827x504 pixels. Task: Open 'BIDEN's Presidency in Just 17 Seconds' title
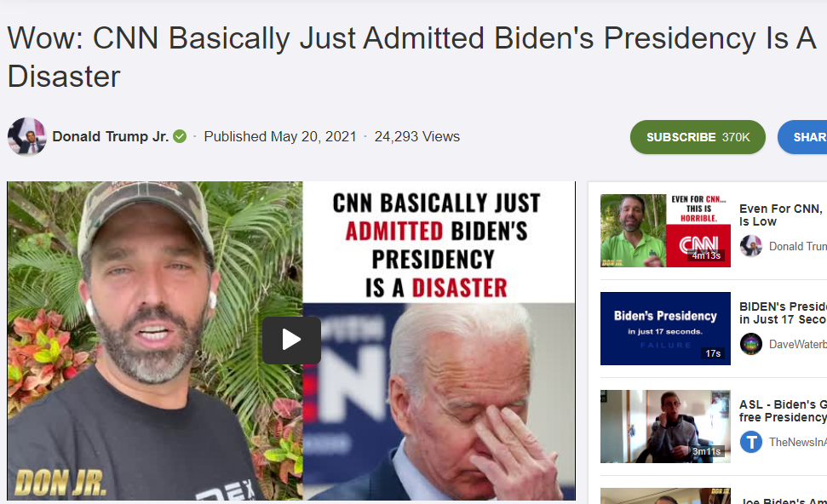(x=783, y=313)
